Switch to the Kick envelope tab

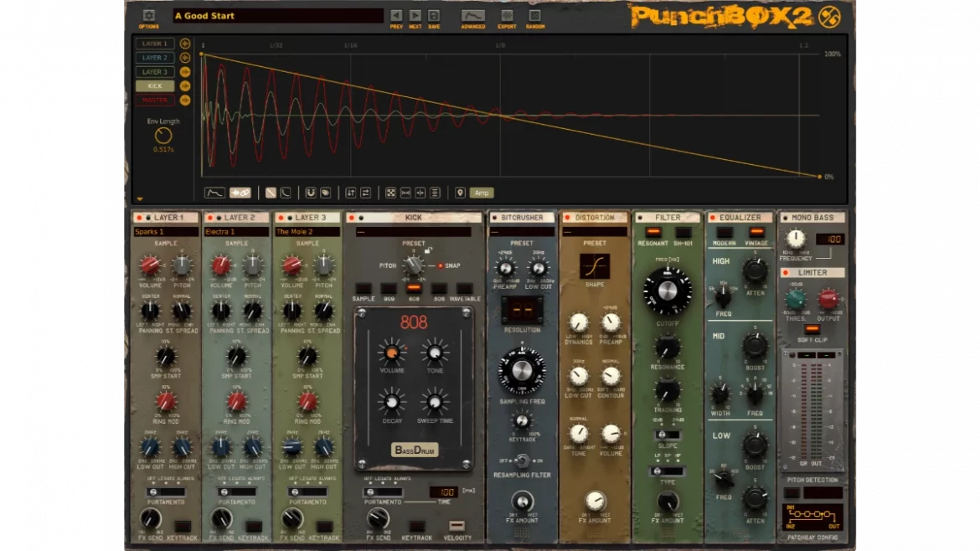click(155, 86)
